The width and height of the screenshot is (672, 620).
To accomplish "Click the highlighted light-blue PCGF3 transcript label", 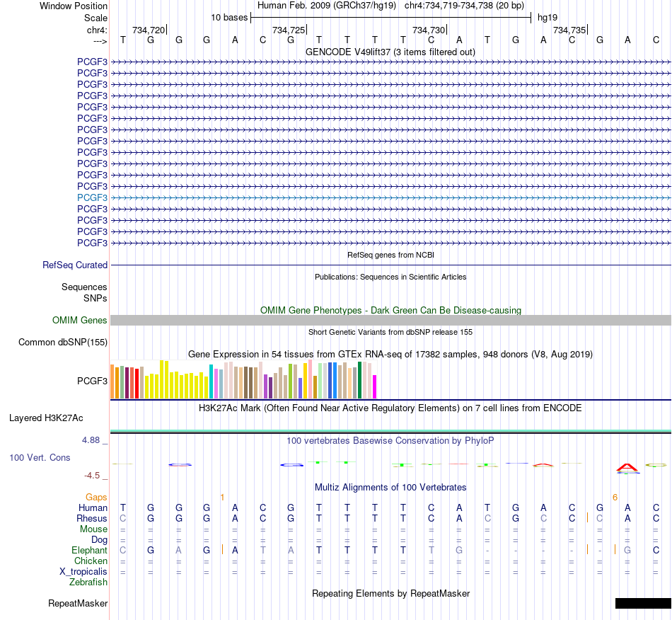I will [92, 197].
